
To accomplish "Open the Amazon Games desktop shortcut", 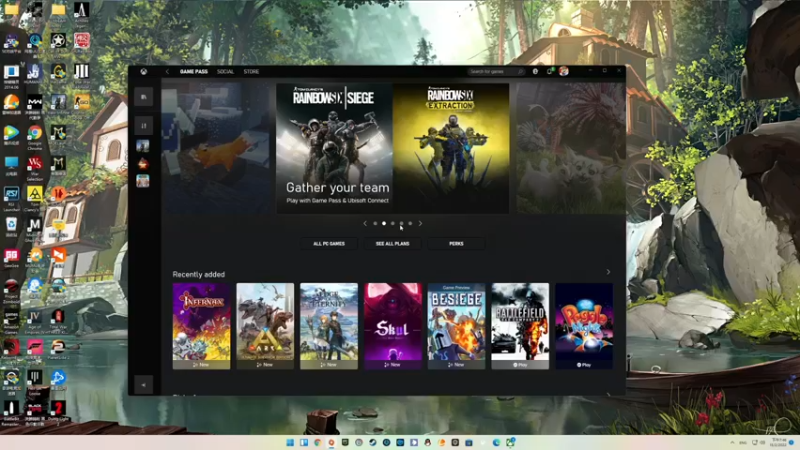I will pos(11,322).
